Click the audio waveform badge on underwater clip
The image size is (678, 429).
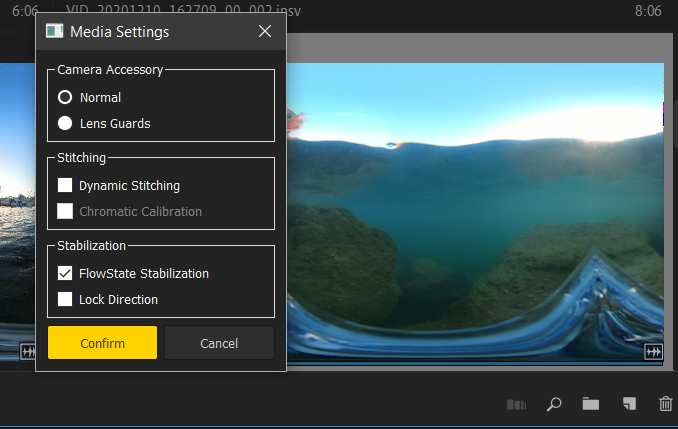coord(653,352)
